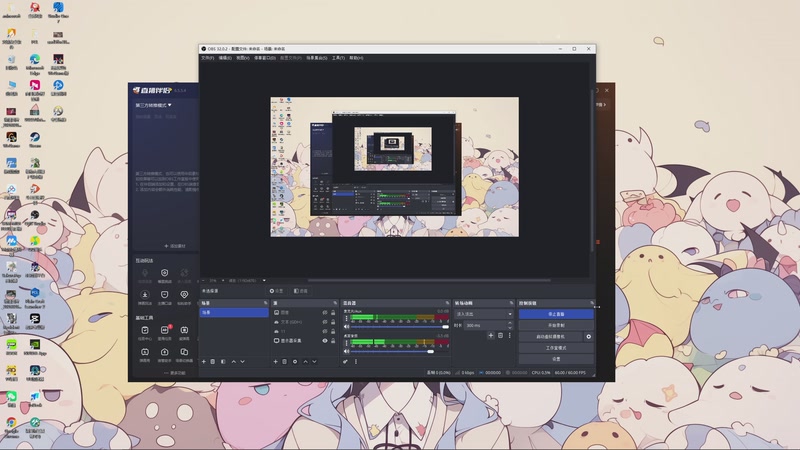
Task: Delete the selected scene using the trash icon
Action: pos(213,362)
